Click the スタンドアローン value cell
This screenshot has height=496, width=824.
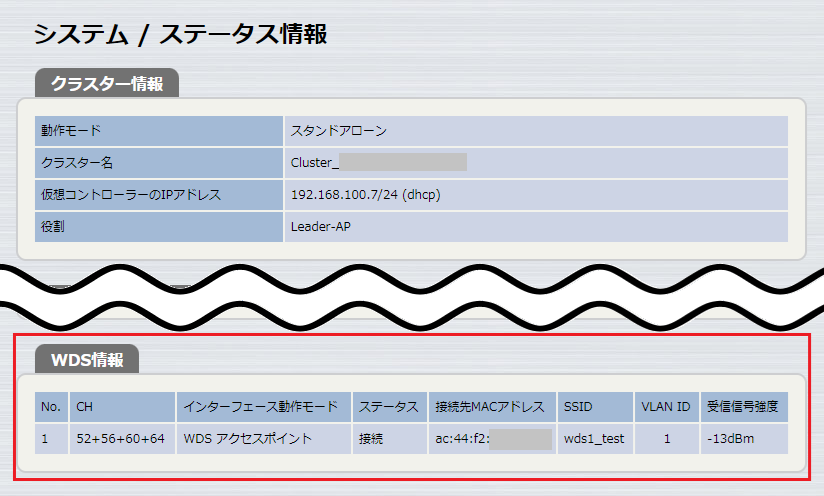pyautogui.click(x=536, y=131)
